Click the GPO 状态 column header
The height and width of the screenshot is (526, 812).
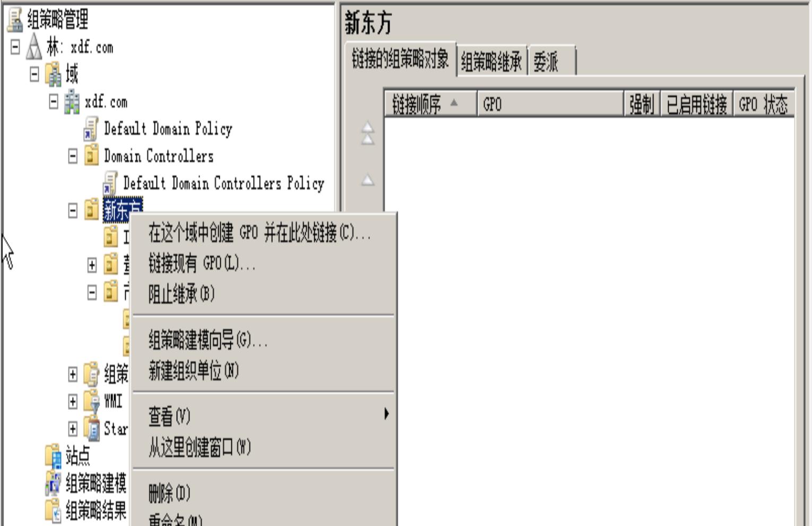pos(764,104)
